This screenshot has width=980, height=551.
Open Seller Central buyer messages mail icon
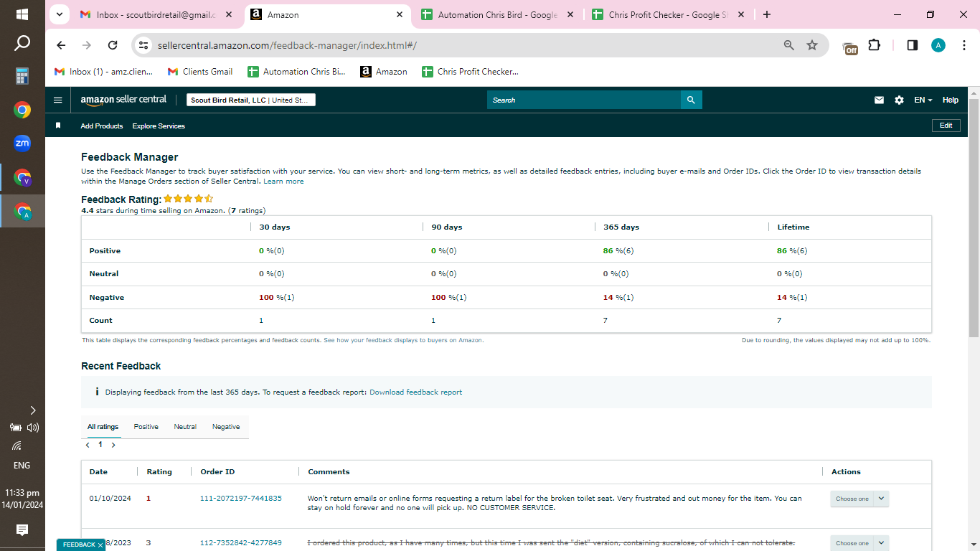[x=879, y=100]
